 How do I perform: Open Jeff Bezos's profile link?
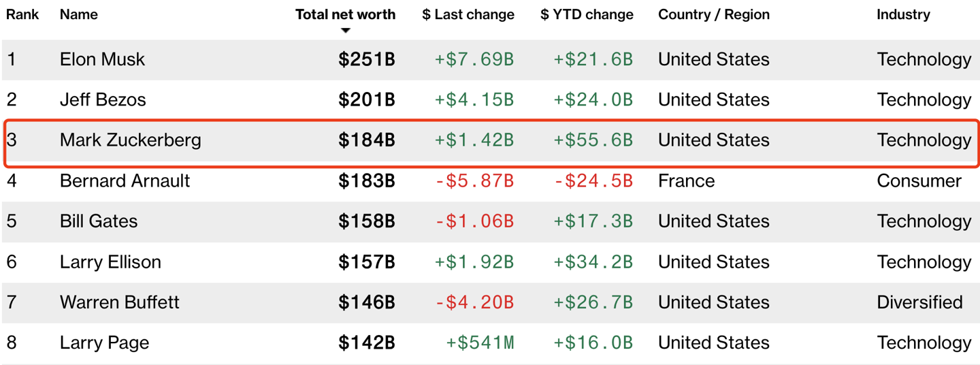(103, 99)
